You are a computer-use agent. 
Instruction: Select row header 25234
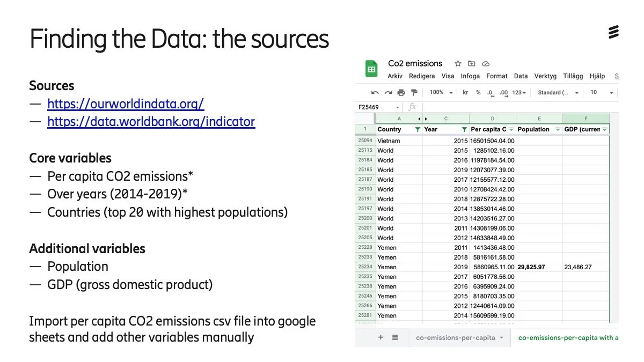pyautogui.click(x=365, y=267)
